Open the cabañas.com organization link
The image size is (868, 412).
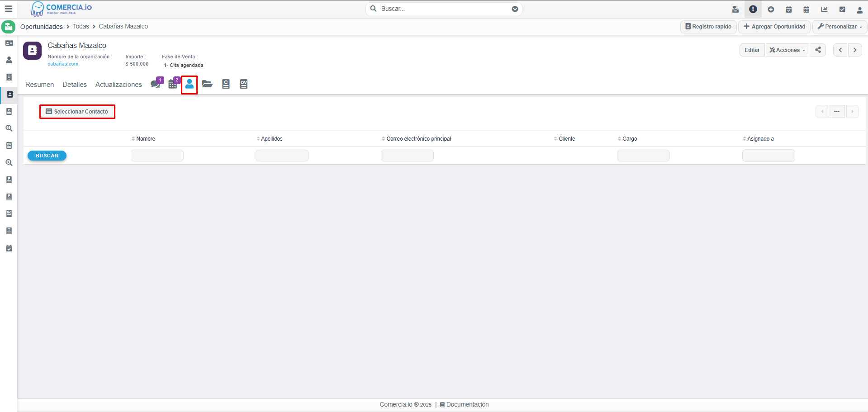63,64
